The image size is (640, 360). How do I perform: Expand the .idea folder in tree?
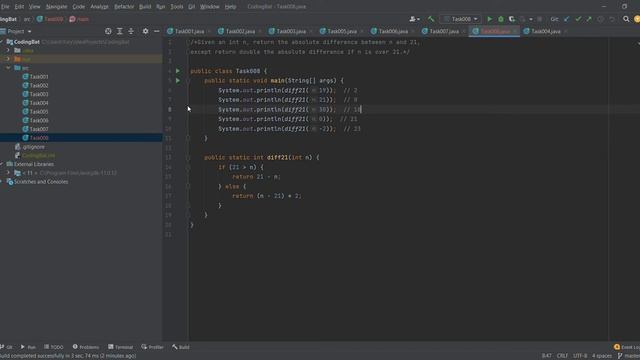click(x=8, y=51)
